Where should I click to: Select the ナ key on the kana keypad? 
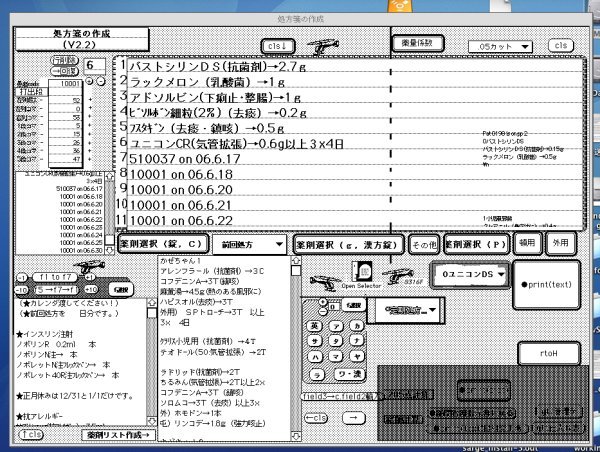357,341
